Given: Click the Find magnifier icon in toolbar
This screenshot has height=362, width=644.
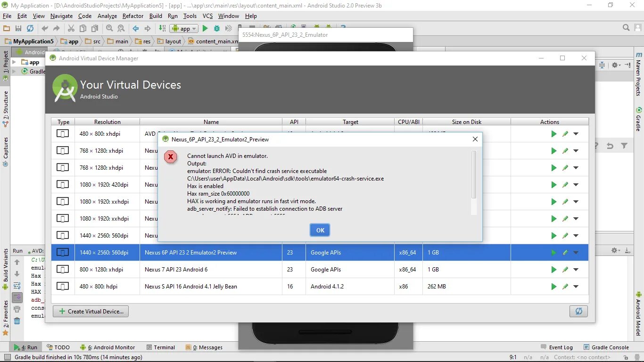Looking at the screenshot, I should click(x=109, y=29).
